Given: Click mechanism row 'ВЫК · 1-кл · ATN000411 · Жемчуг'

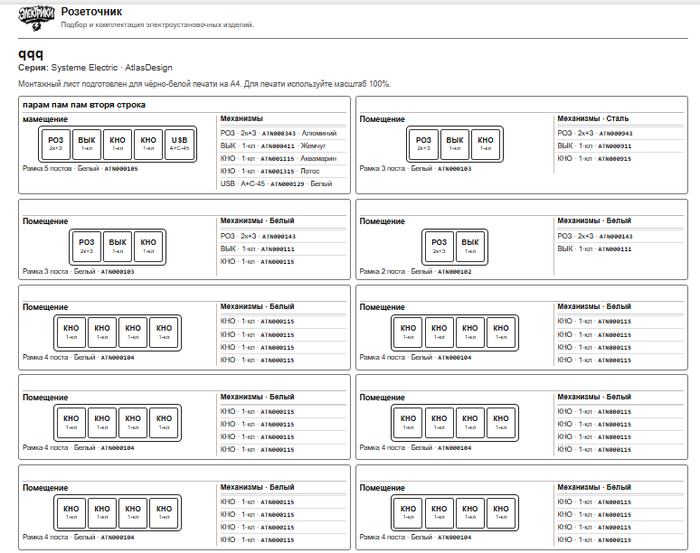Looking at the screenshot, I should [283, 146].
